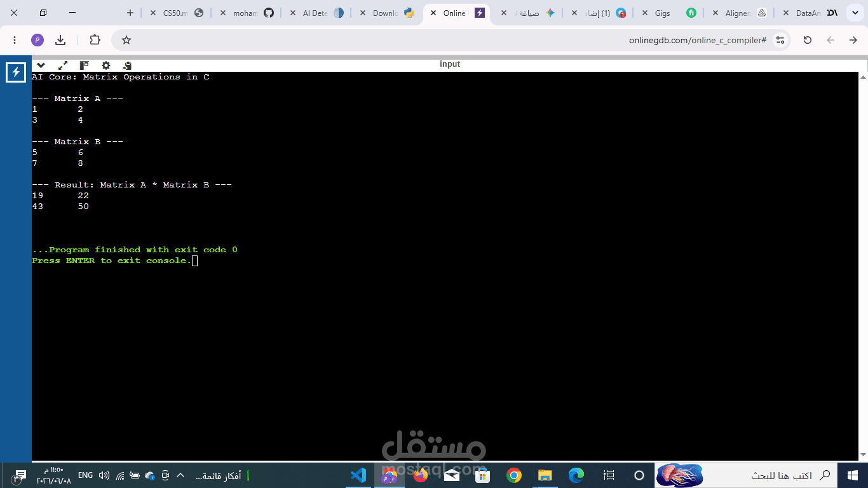Open Google Chrome from the taskbar

[514, 475]
